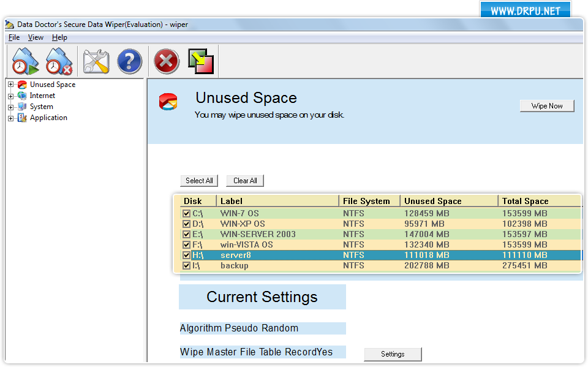This screenshot has height=367, width=588.
Task: Click the 275451 MB total space value
Action: 525,266
